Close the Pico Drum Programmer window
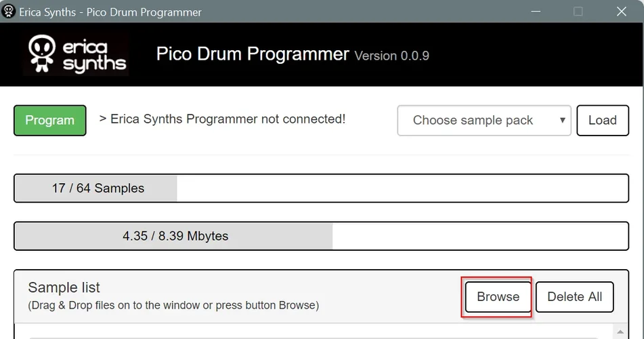This screenshot has height=339, width=644. [x=622, y=12]
